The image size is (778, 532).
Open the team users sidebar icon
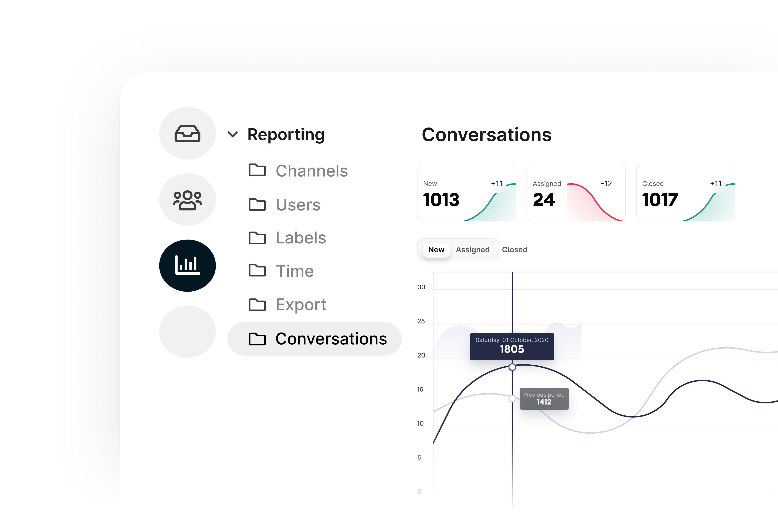pyautogui.click(x=187, y=200)
